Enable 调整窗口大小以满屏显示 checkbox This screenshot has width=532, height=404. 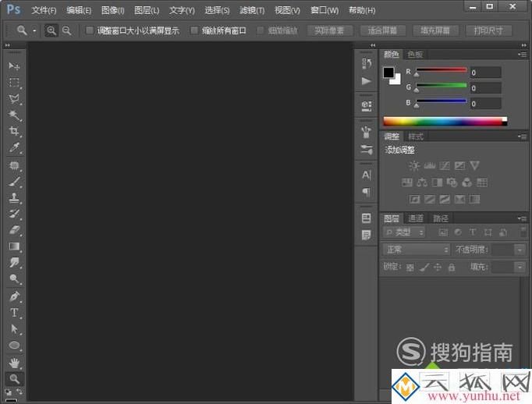pyautogui.click(x=90, y=30)
